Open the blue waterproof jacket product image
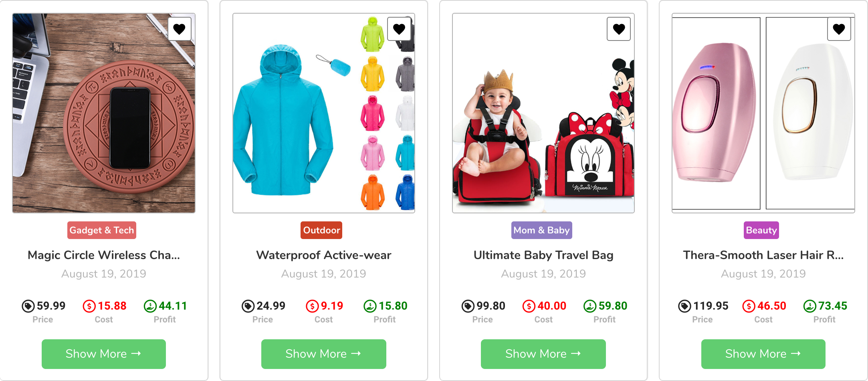Screen dimensions: 868x381 coord(324,113)
